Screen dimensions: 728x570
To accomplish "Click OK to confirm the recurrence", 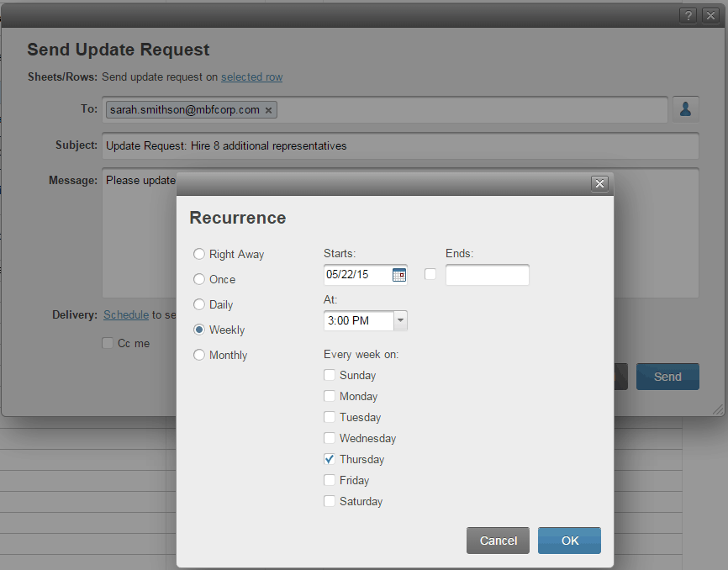I will pos(569,541).
